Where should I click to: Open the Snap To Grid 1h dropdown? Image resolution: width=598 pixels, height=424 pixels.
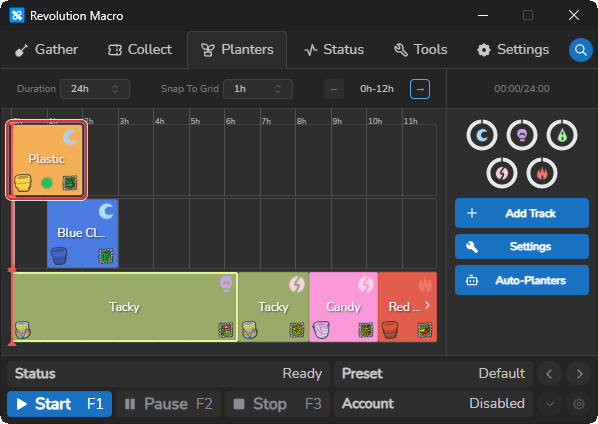coord(258,89)
